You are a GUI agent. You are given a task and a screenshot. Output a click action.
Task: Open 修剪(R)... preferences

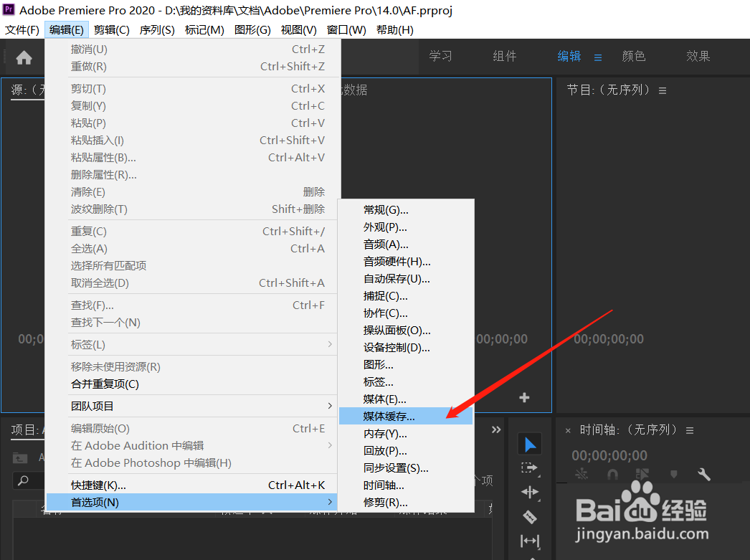tap(406, 502)
